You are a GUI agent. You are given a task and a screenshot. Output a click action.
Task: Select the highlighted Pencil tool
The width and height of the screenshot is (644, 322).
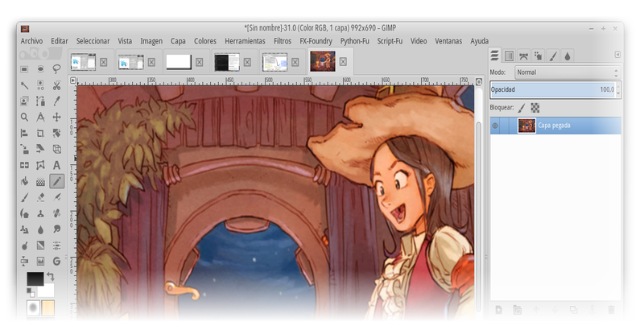click(56, 181)
